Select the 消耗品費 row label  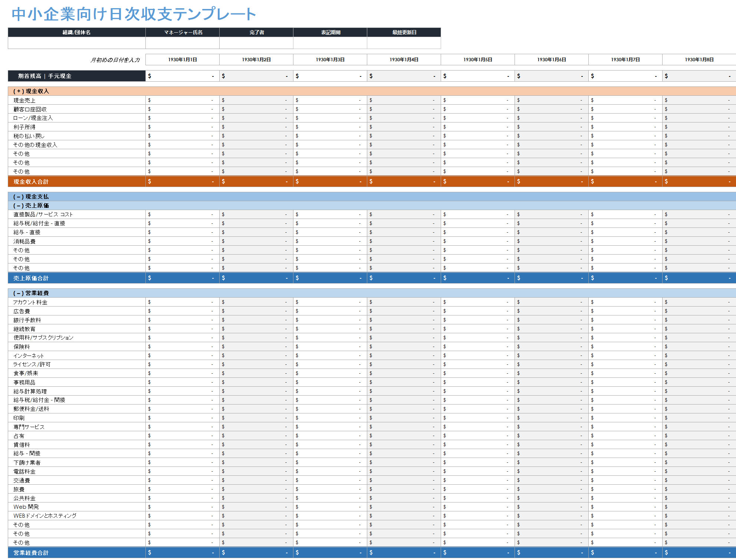point(77,241)
